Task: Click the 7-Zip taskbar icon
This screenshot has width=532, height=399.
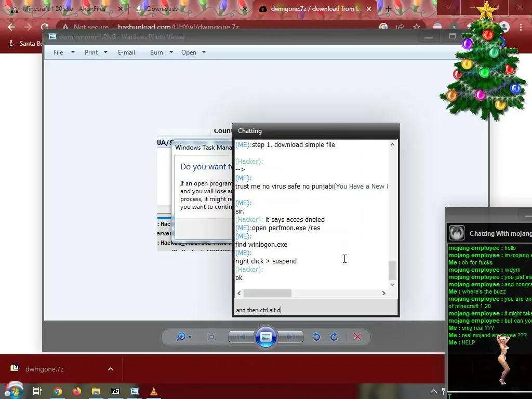Action: click(x=115, y=391)
